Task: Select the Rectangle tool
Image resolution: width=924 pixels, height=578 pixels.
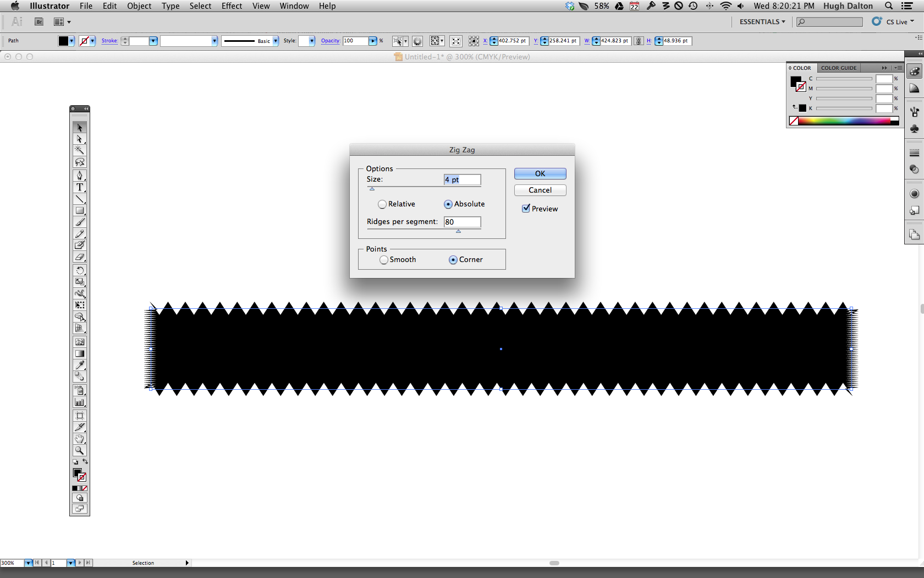Action: click(x=80, y=210)
